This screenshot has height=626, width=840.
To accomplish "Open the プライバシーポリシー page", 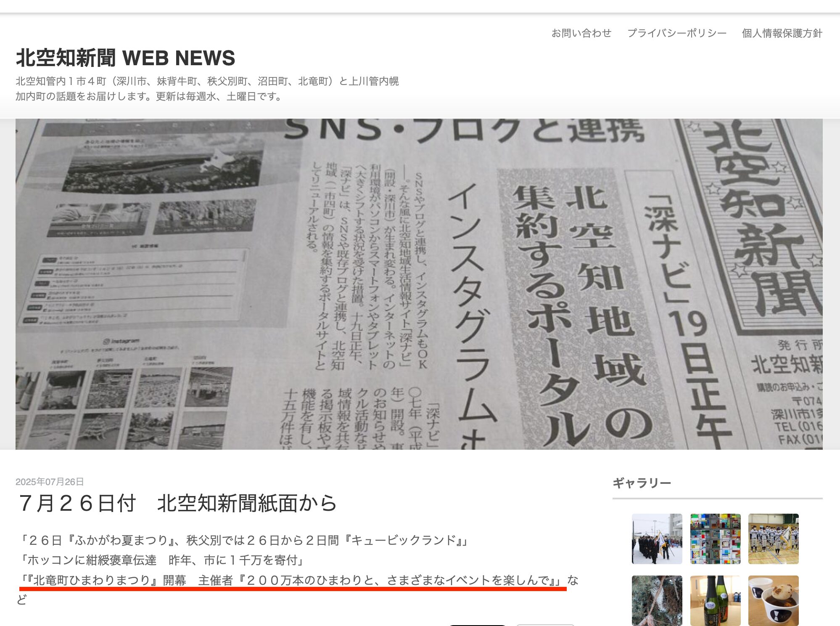I will (676, 33).
